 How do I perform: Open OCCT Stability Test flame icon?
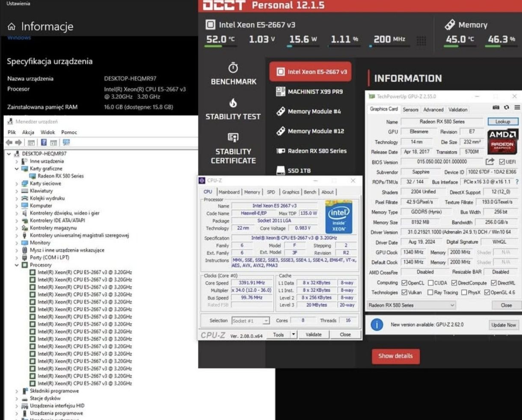[233, 103]
